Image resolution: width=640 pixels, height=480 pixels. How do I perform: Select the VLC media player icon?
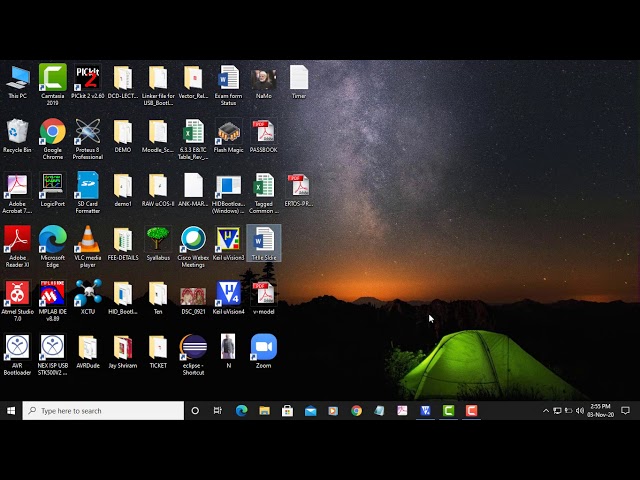click(88, 240)
